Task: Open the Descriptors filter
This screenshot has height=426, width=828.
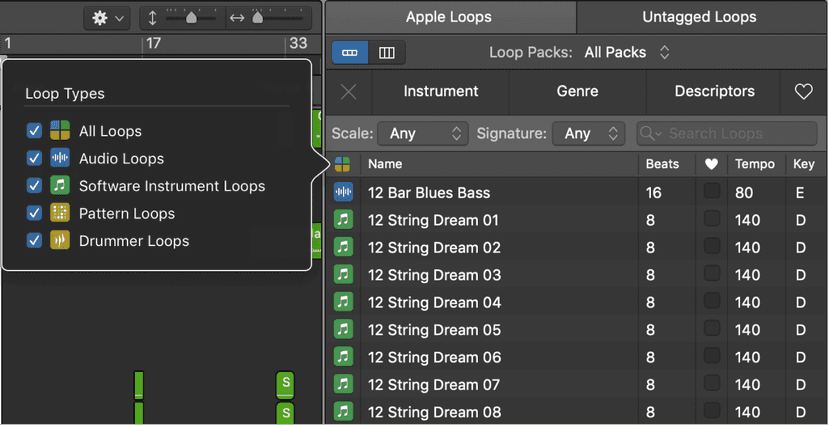Action: tap(714, 92)
